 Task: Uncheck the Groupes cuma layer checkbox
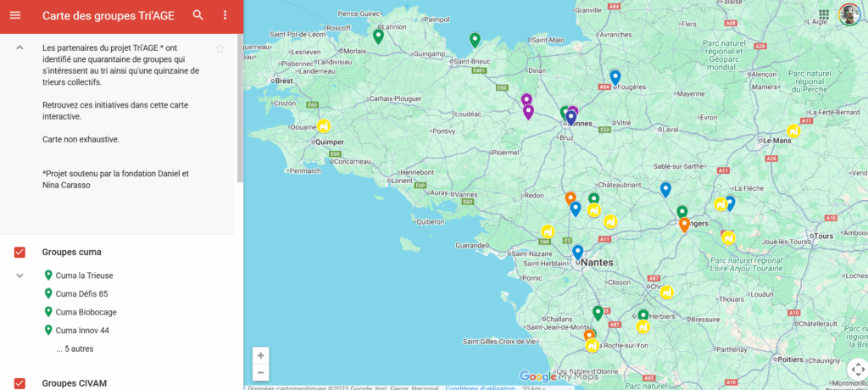pyautogui.click(x=20, y=252)
